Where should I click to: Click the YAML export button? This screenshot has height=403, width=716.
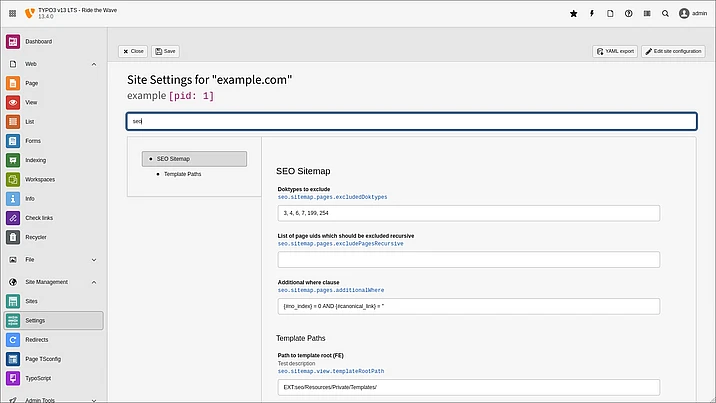coord(615,51)
